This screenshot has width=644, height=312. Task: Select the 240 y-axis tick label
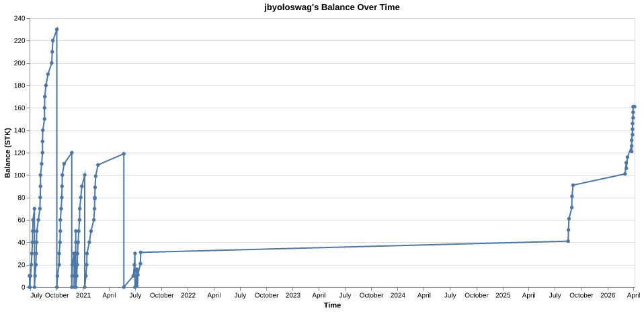pyautogui.click(x=19, y=19)
